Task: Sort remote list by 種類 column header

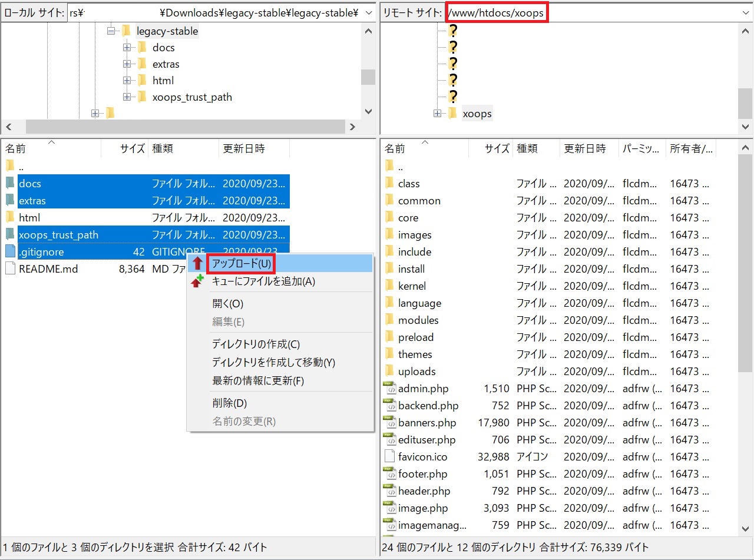Action: click(536, 149)
